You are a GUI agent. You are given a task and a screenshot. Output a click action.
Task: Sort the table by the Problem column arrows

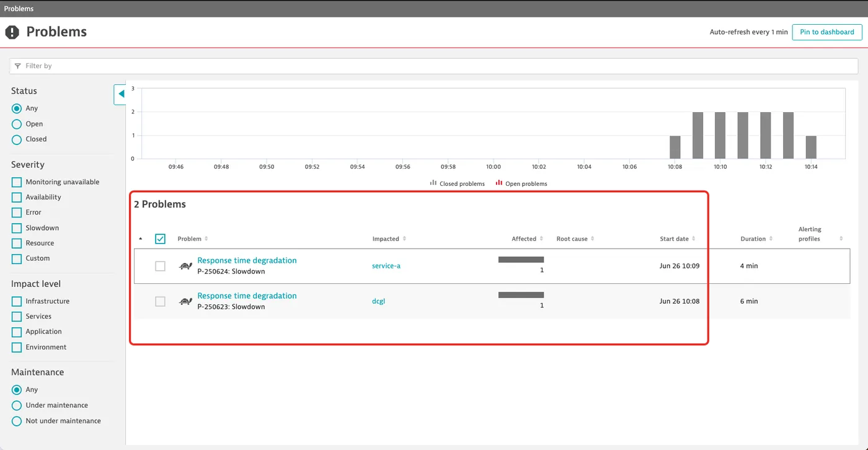[x=206, y=239]
